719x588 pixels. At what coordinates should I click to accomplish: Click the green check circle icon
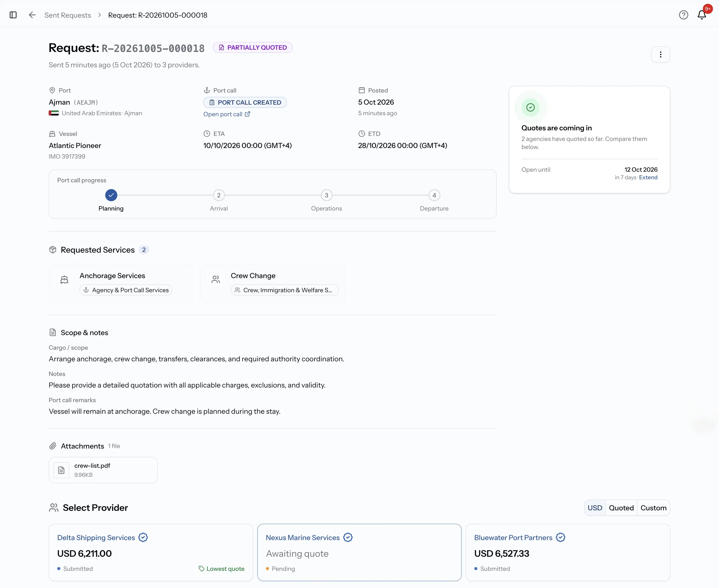(531, 107)
